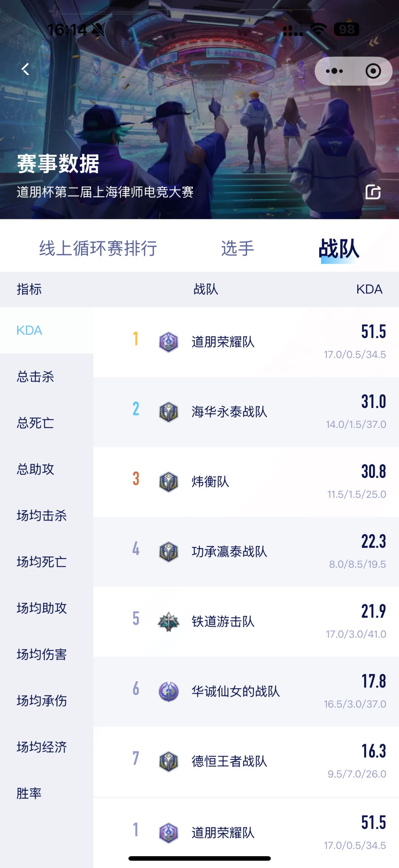This screenshot has width=399, height=868.
Task: Tap the 道朋荣耀队 team logo
Action: coord(169,341)
